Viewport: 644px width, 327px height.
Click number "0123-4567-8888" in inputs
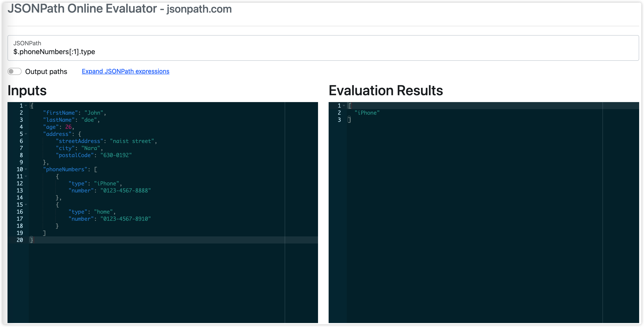pyautogui.click(x=125, y=191)
